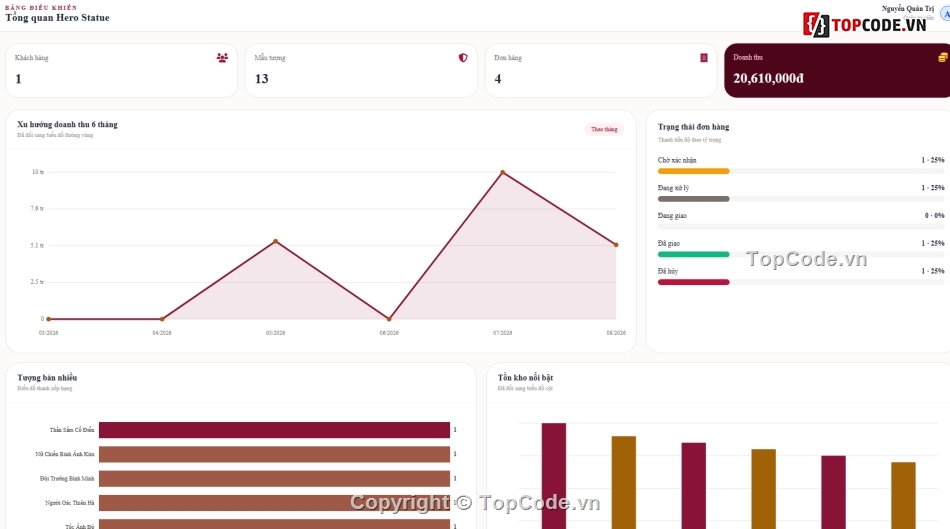Click the 07/2026 x-axis label
950x529 pixels.
tap(502, 333)
